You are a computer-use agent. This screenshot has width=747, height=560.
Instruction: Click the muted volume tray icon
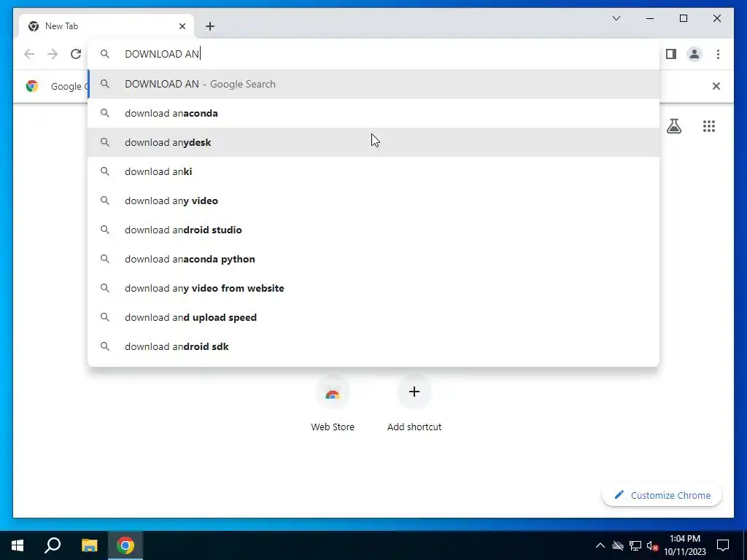pos(652,545)
